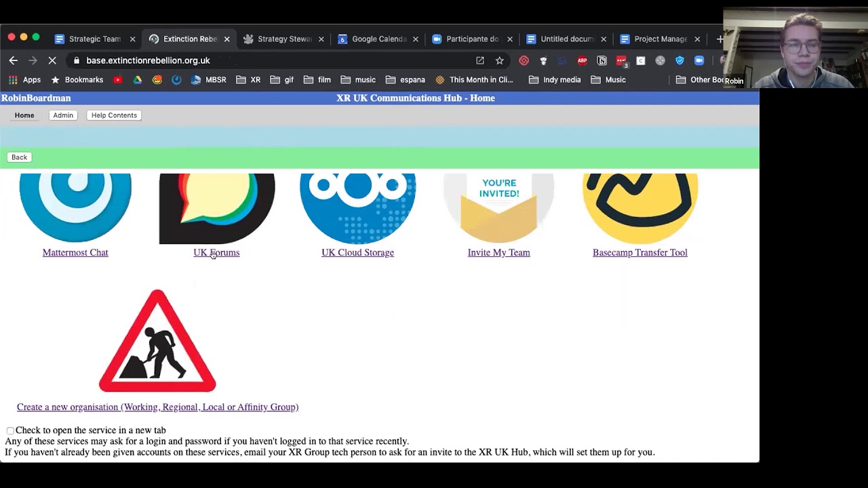Open the Apps grid shortcut in bookmarks bar

pyautogui.click(x=24, y=79)
